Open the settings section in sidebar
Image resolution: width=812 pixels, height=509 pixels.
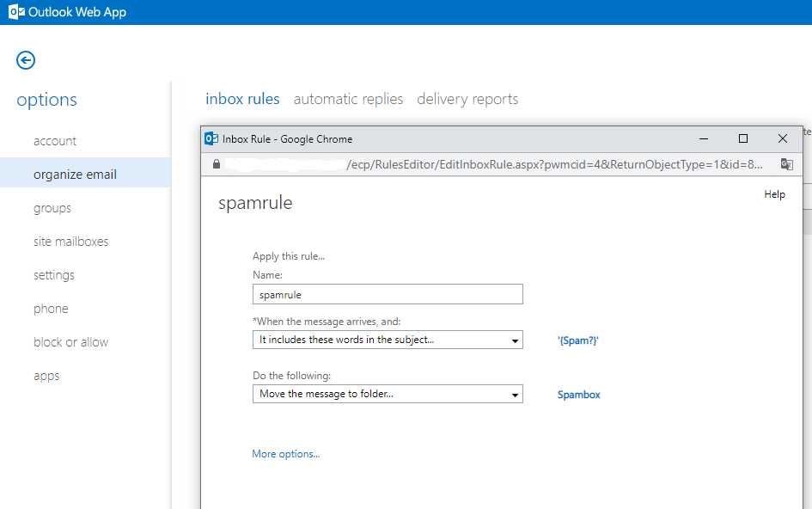[x=54, y=275]
